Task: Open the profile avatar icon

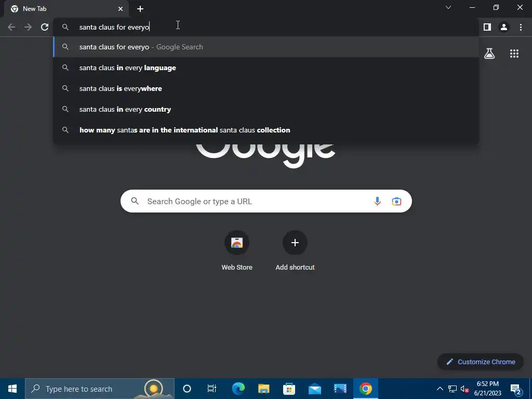Action: click(504, 27)
